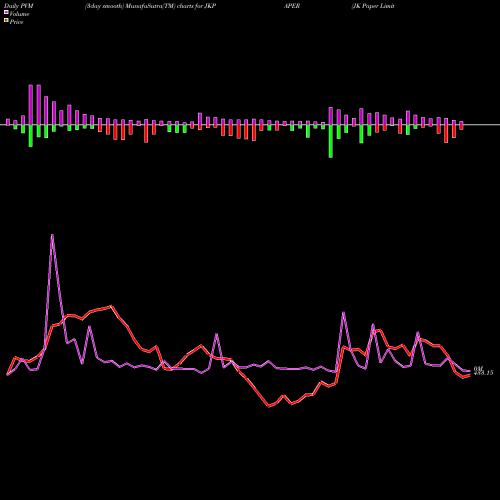Viewport: 500px width, 500px height.
Task: Click the 'APER' title fragment
Action: coord(292,6)
